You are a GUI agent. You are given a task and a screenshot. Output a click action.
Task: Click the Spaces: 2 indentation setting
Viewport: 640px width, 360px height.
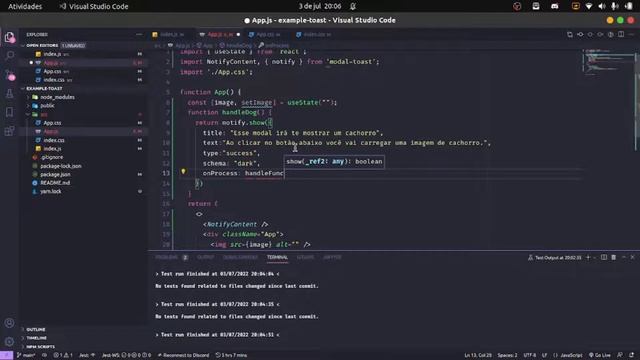pyautogui.click(x=507, y=355)
